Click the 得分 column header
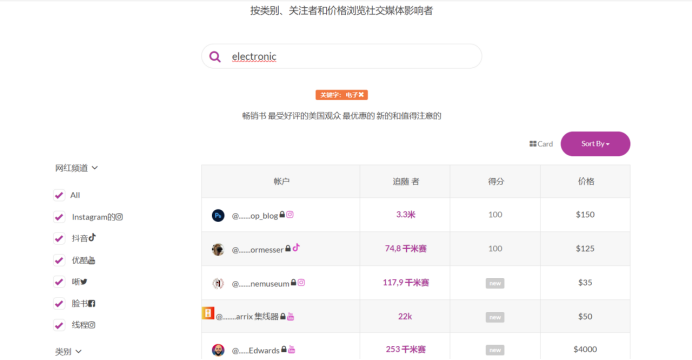 tap(495, 181)
